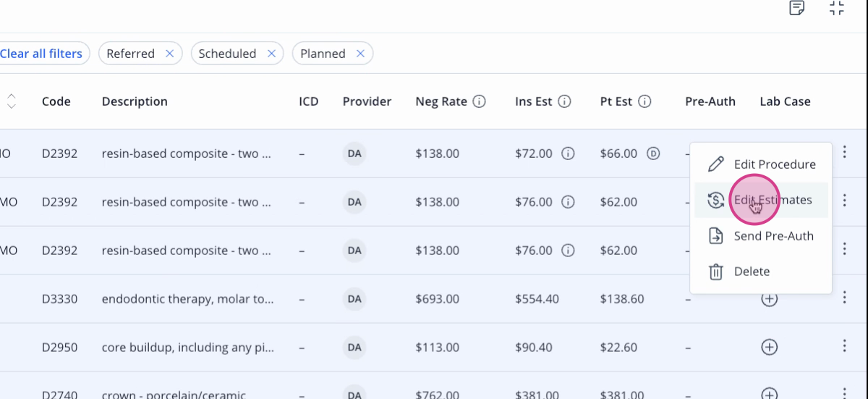Click the $66.00 patient estimate

619,154
